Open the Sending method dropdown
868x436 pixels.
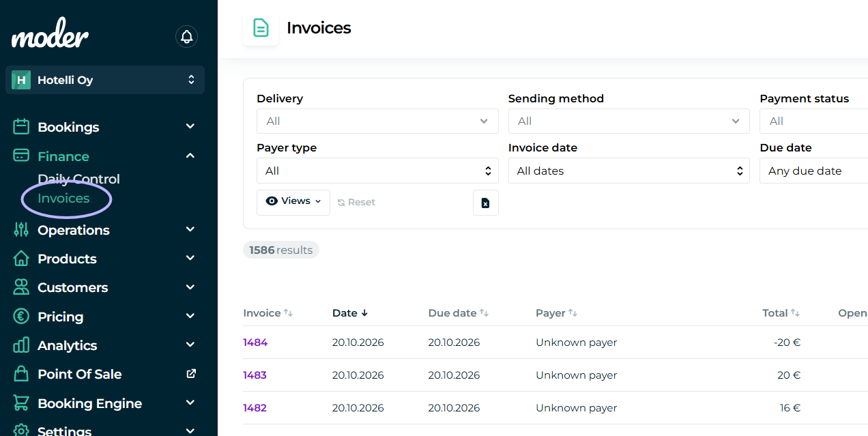coord(629,121)
